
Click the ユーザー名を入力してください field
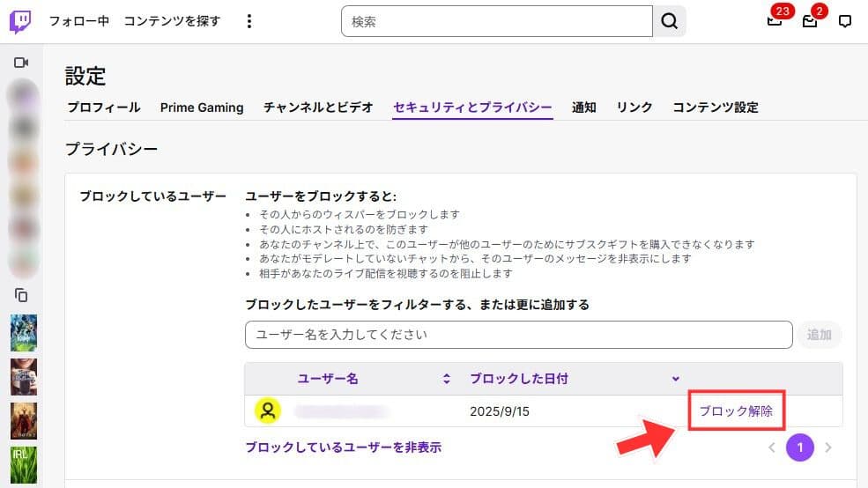click(519, 335)
